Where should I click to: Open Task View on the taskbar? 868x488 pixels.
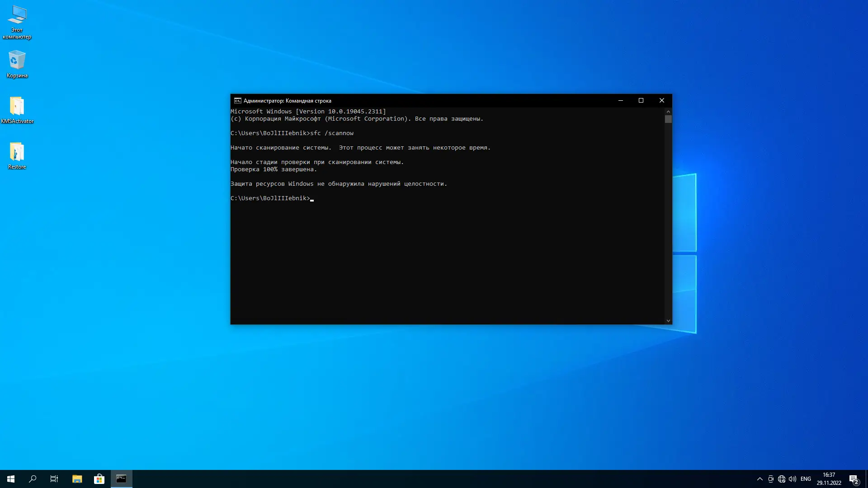click(x=54, y=479)
